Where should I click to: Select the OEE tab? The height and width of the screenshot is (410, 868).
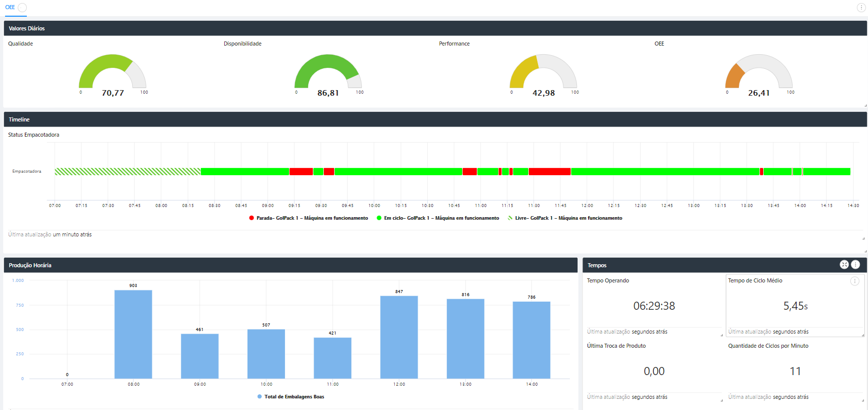pos(10,8)
